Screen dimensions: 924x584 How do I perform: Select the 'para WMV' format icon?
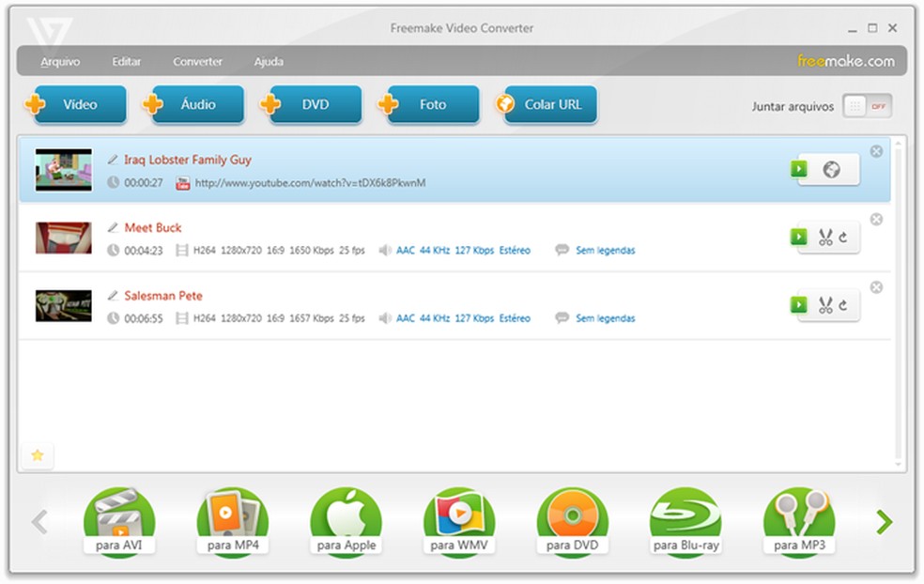[x=458, y=514]
